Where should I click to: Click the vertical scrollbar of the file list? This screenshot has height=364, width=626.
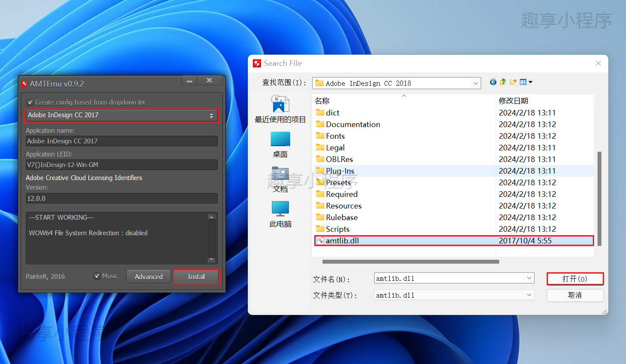[x=599, y=199]
